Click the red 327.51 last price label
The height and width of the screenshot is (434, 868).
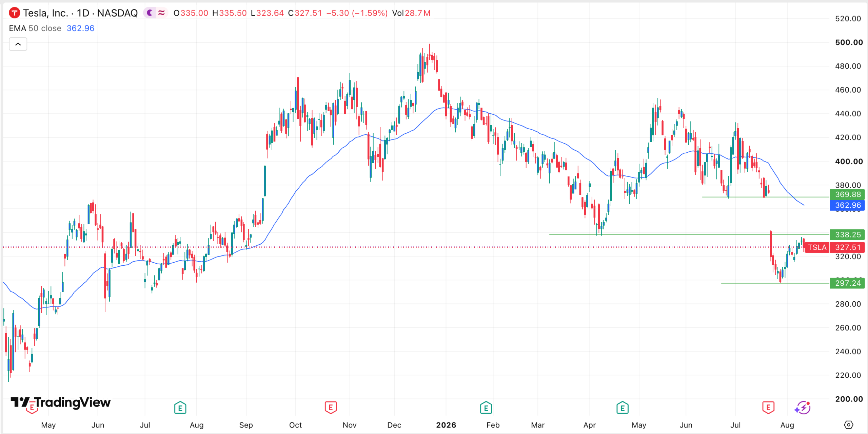point(847,247)
